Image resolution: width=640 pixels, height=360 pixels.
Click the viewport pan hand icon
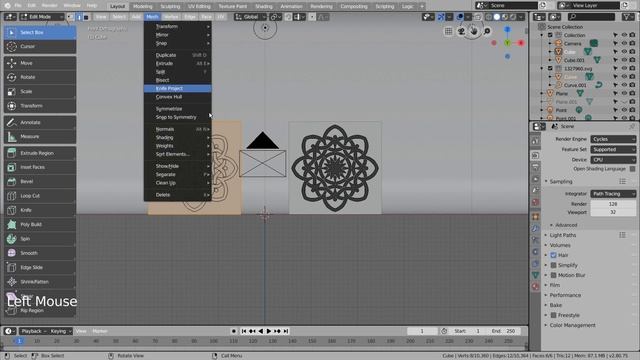pyautogui.click(x=474, y=31)
